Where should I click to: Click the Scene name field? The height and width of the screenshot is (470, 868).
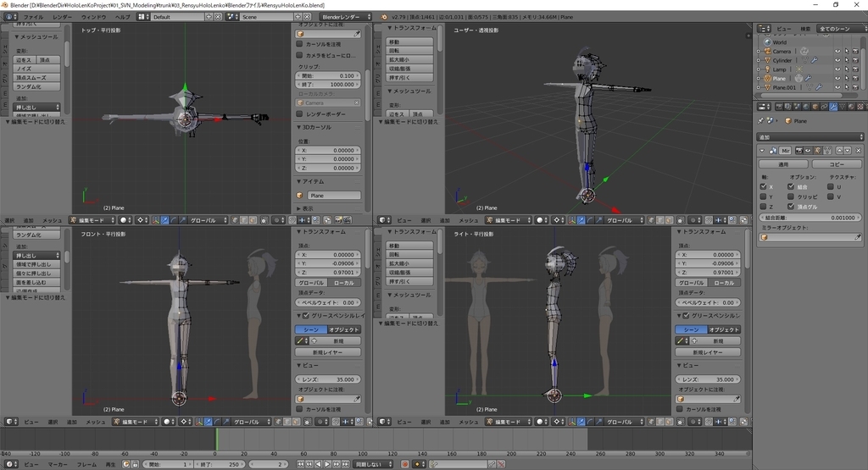tap(267, 17)
